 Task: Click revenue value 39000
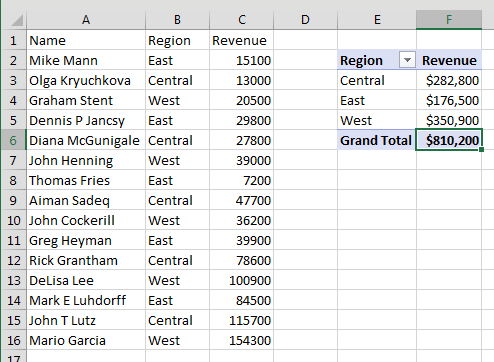[x=242, y=160]
